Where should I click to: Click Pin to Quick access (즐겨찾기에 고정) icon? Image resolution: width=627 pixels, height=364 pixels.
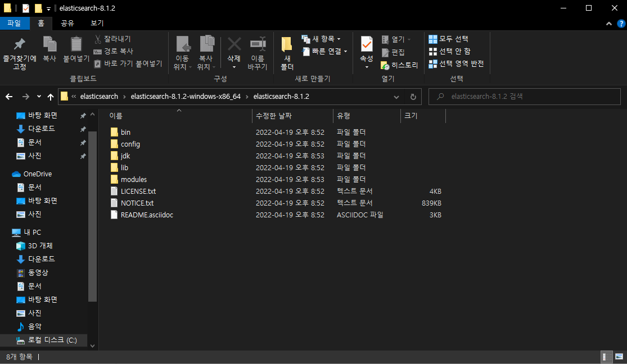19,44
